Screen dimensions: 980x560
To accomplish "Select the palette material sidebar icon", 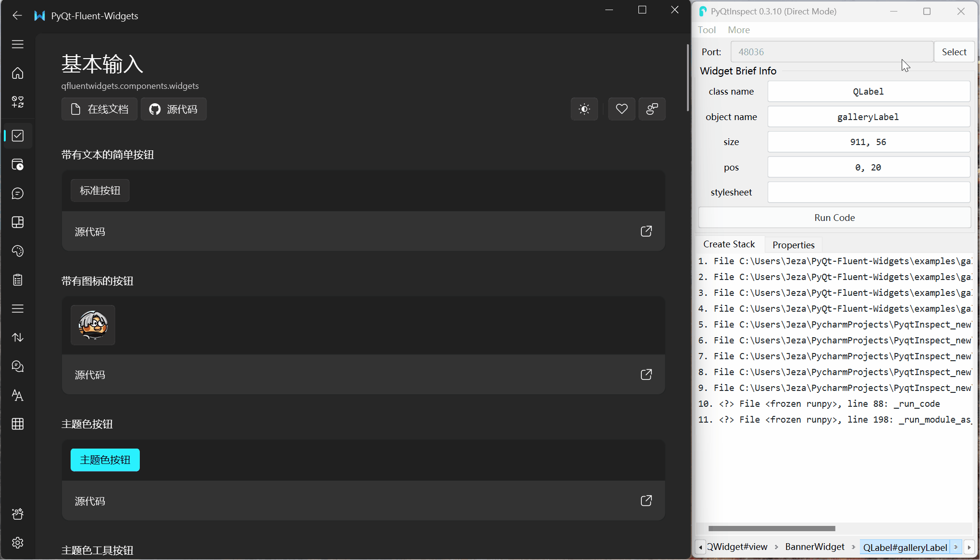I will [x=18, y=251].
